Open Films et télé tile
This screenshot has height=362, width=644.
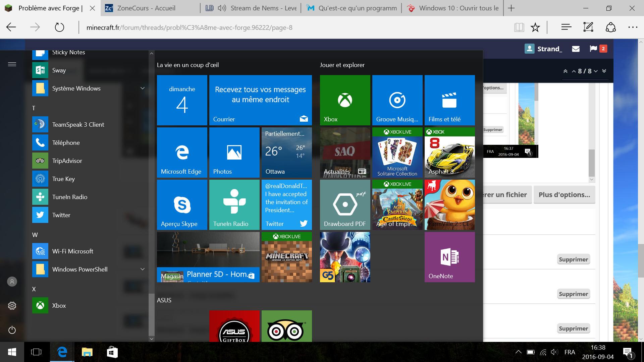[x=450, y=100]
